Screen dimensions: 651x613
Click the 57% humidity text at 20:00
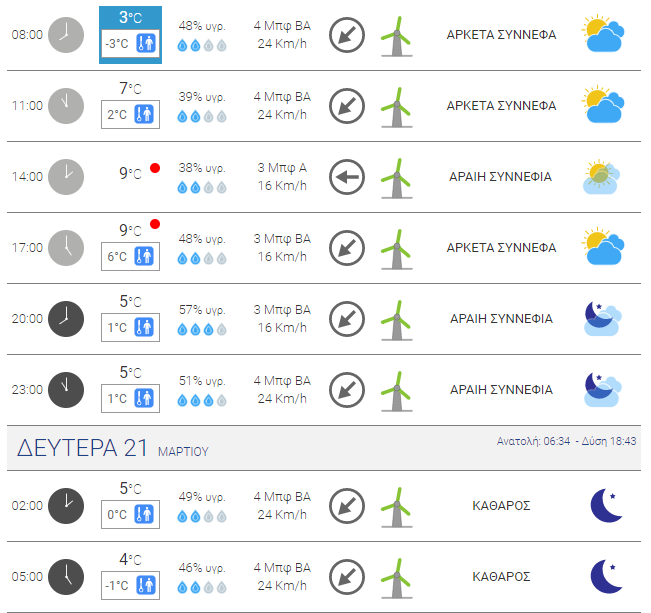(x=202, y=310)
